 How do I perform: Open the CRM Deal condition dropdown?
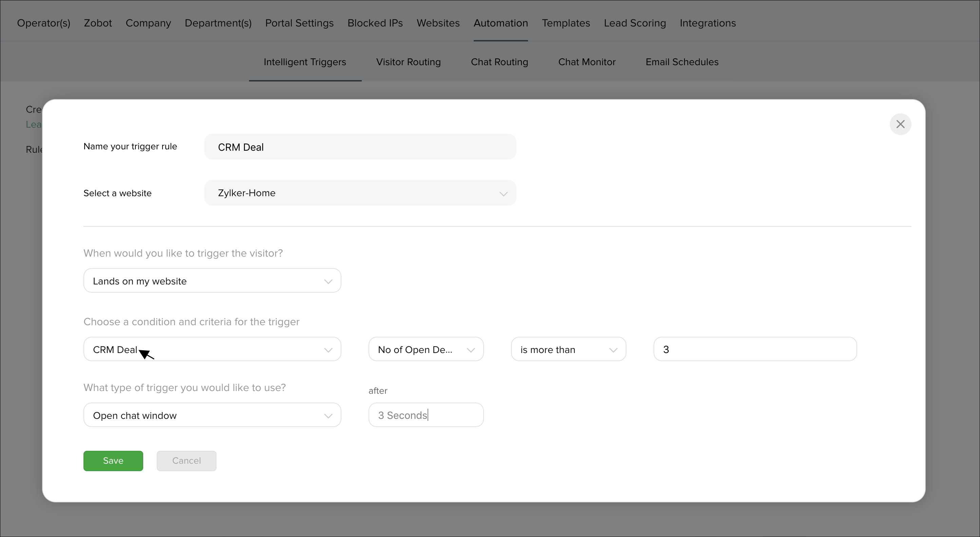212,349
